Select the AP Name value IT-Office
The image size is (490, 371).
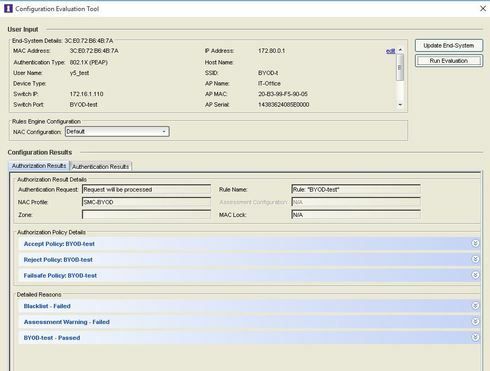269,83
